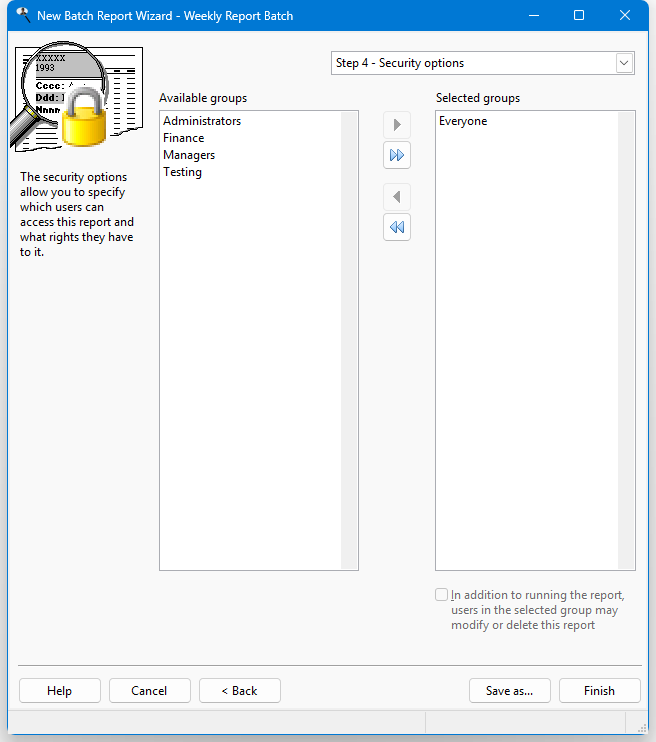Screen dimensions: 656x742
Task: Go to previous step with Back button
Action: (x=240, y=691)
